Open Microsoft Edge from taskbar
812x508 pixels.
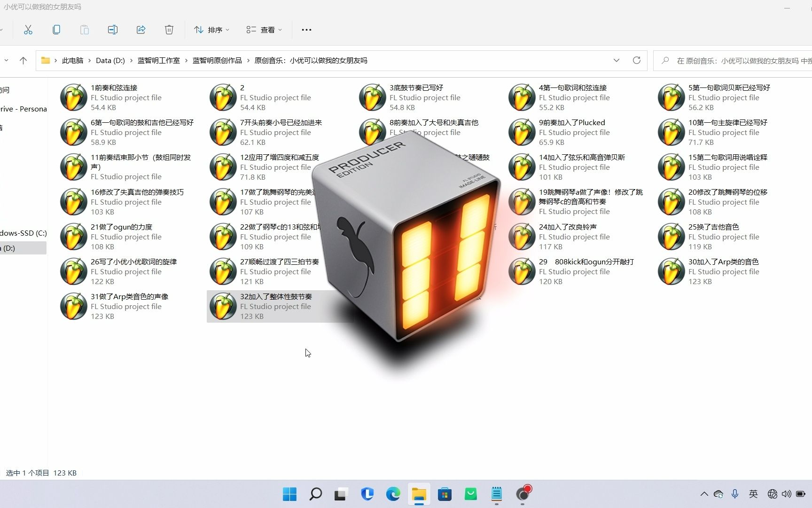(x=393, y=494)
